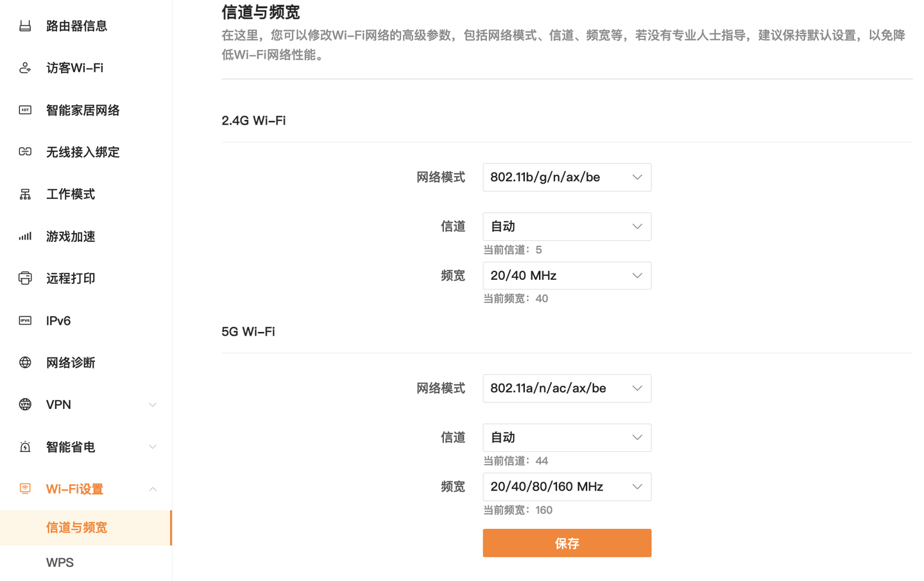This screenshot has height=581, width=924.
Task: Select 信道与频宽 in the sidebar
Action: tap(76, 528)
